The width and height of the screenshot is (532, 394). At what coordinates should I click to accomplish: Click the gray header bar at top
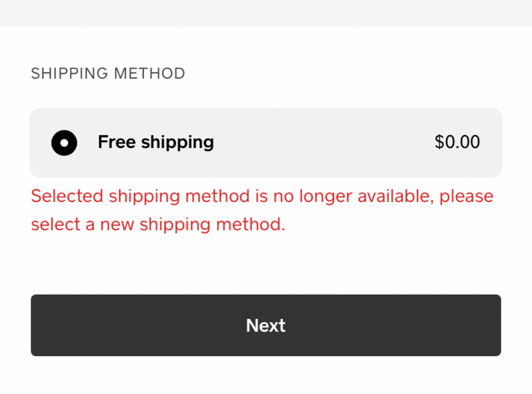(x=266, y=13)
